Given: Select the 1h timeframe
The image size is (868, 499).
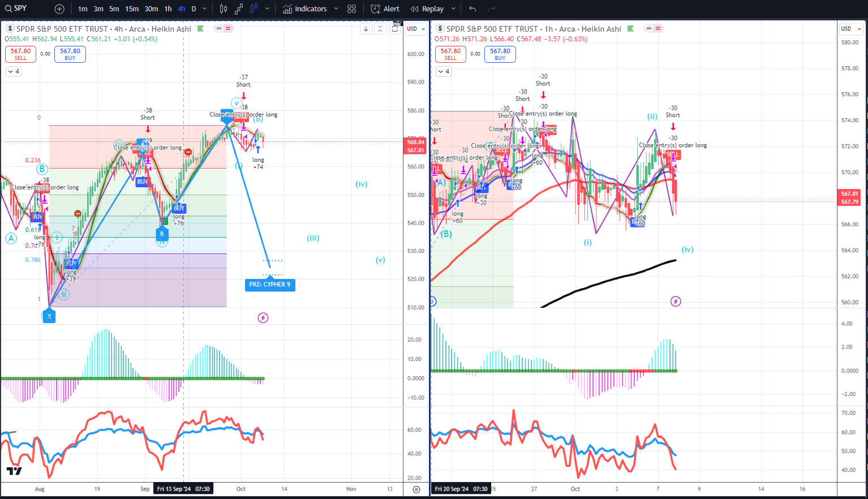Looking at the screenshot, I should pos(168,8).
